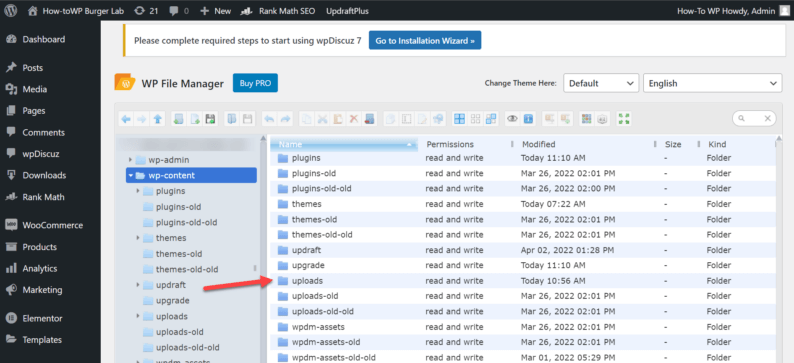Click the file manager search field

click(753, 118)
